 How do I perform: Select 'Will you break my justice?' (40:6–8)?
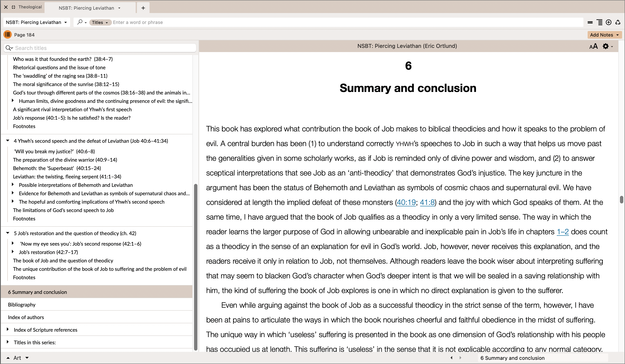point(55,151)
